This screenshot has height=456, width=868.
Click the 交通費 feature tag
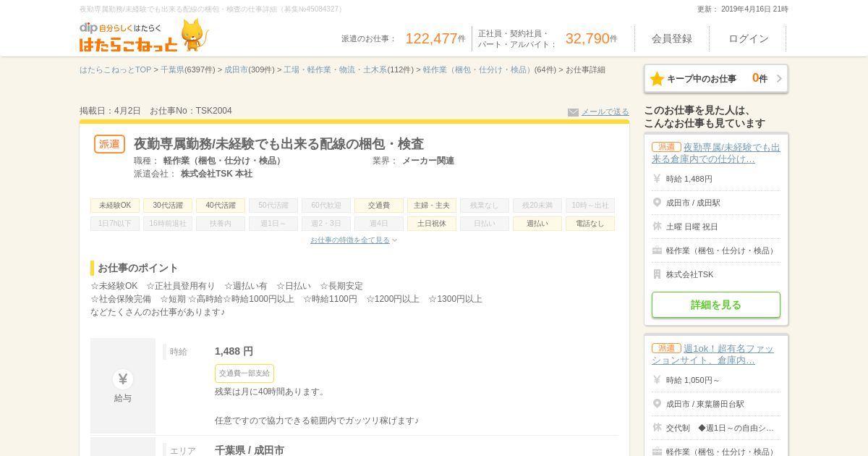tap(379, 206)
